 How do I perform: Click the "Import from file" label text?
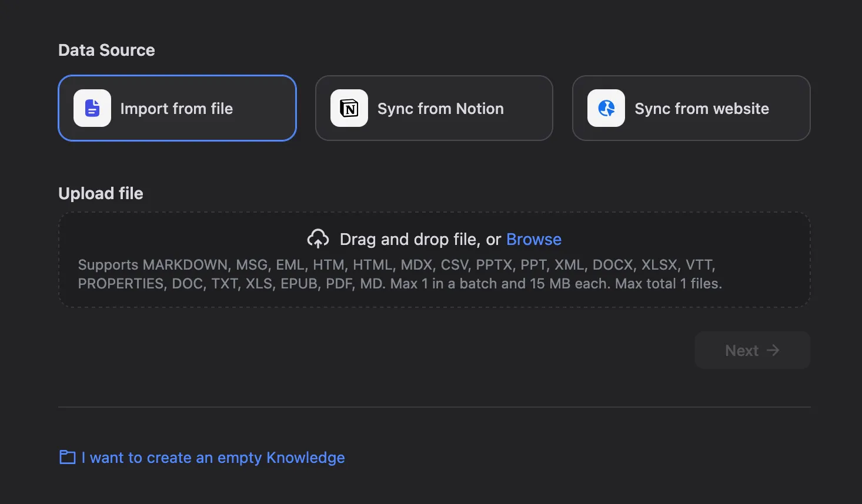click(176, 109)
